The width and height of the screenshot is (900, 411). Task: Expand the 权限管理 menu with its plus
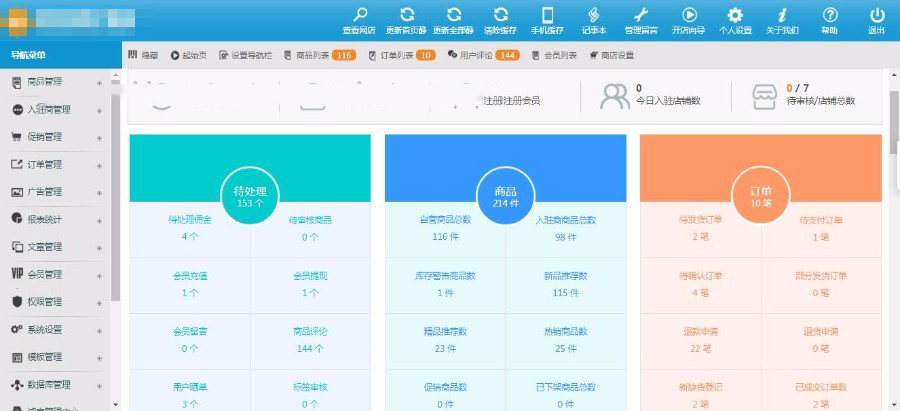pyautogui.click(x=99, y=304)
